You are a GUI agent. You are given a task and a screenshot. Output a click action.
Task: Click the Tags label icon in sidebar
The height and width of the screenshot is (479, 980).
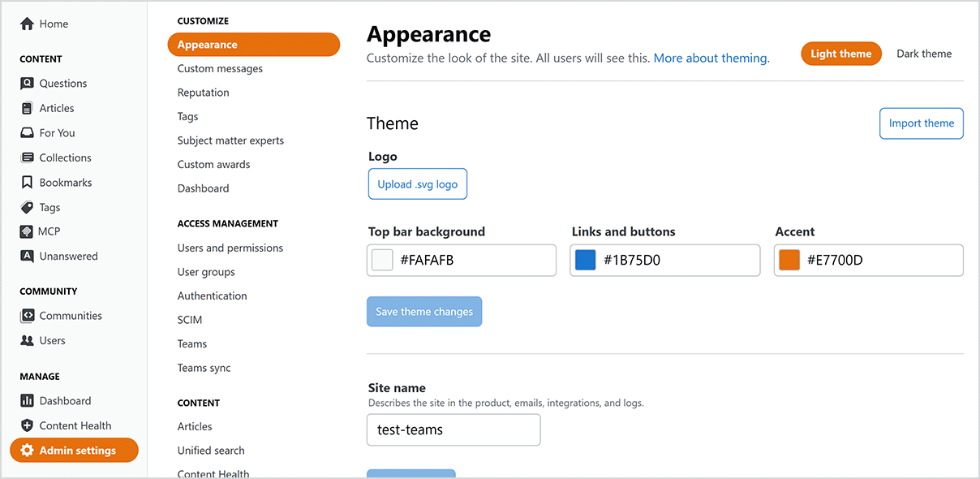tap(27, 208)
